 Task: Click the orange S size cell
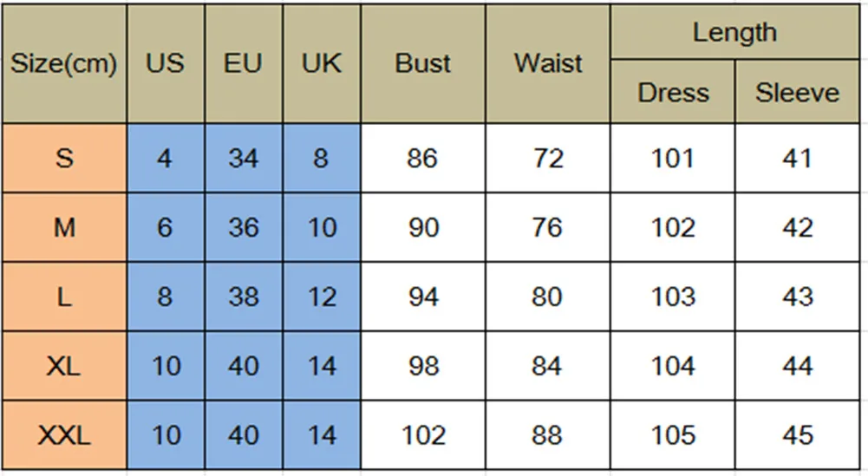pos(64,158)
